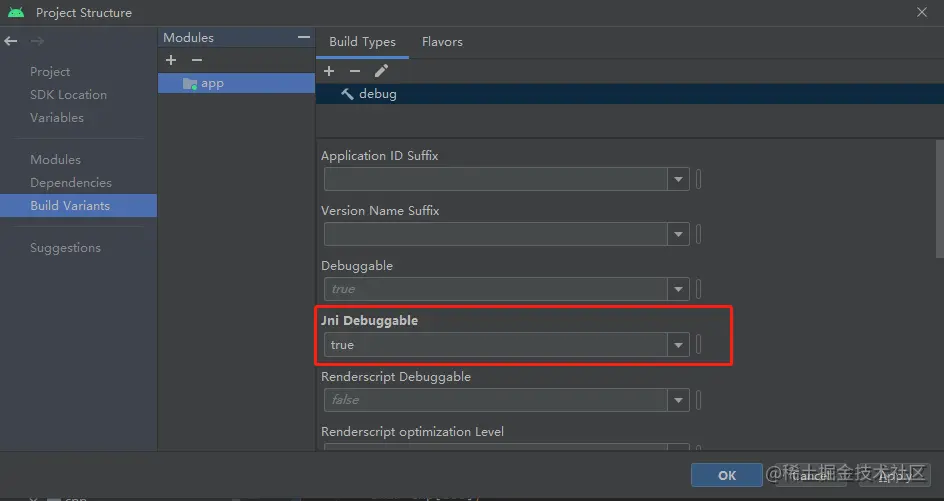Open the Jni Debuggable dropdown

click(679, 345)
